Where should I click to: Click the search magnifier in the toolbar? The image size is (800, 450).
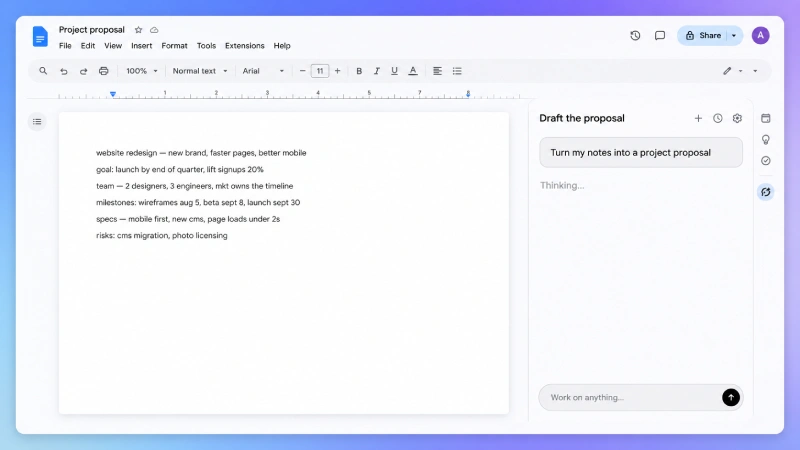coord(43,71)
